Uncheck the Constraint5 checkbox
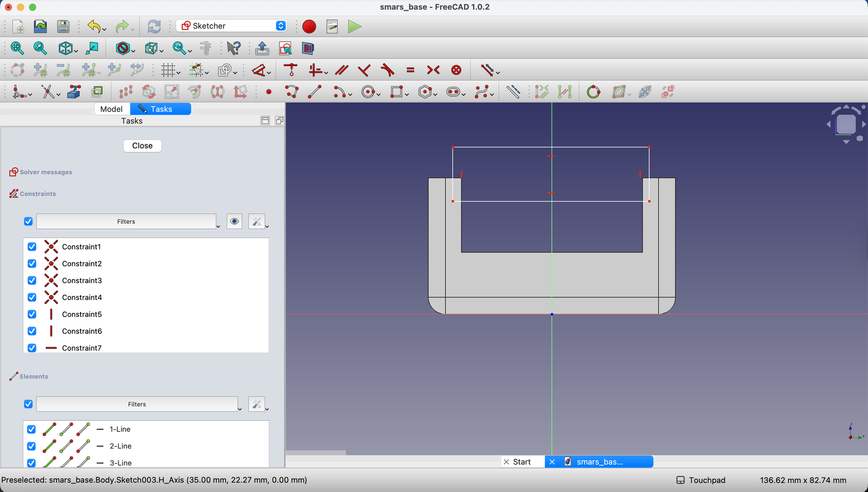The width and height of the screenshot is (868, 492). pyautogui.click(x=32, y=314)
